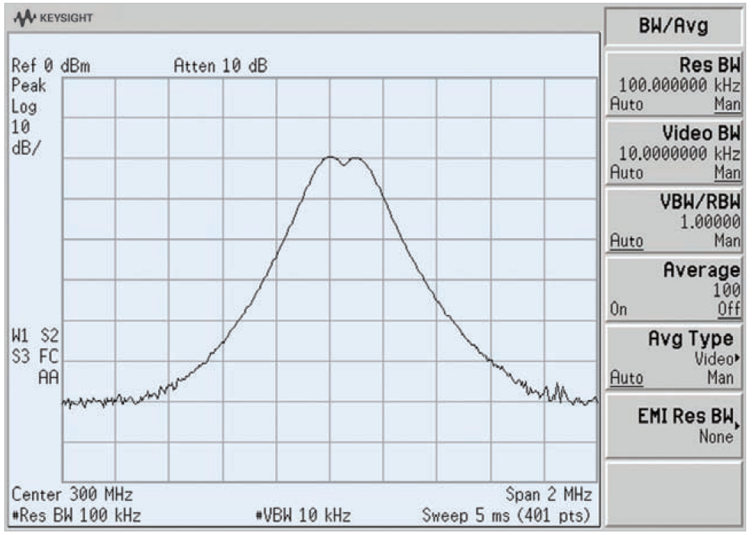Screen dimensions: 756x535
Task: Turn Average Off
Action: (x=729, y=309)
